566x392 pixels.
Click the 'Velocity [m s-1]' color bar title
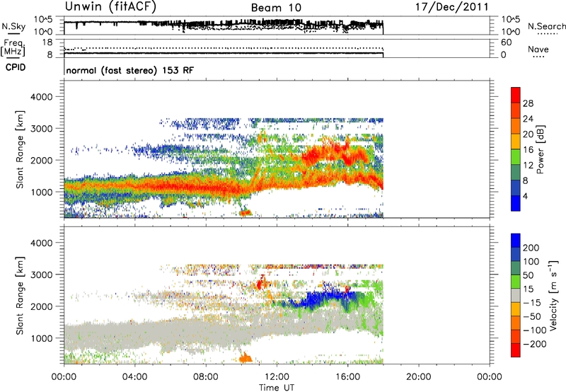point(553,295)
